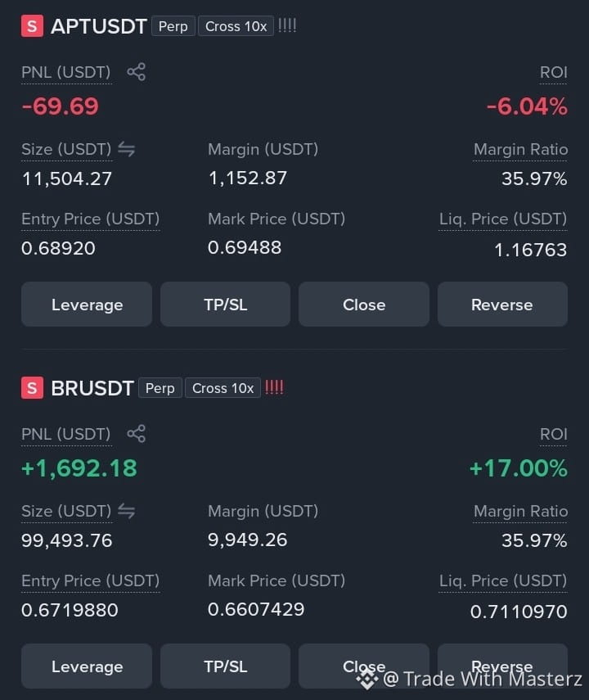The height and width of the screenshot is (700, 589).
Task: Set TP/SL on the BRUSDT position
Action: tap(225, 666)
